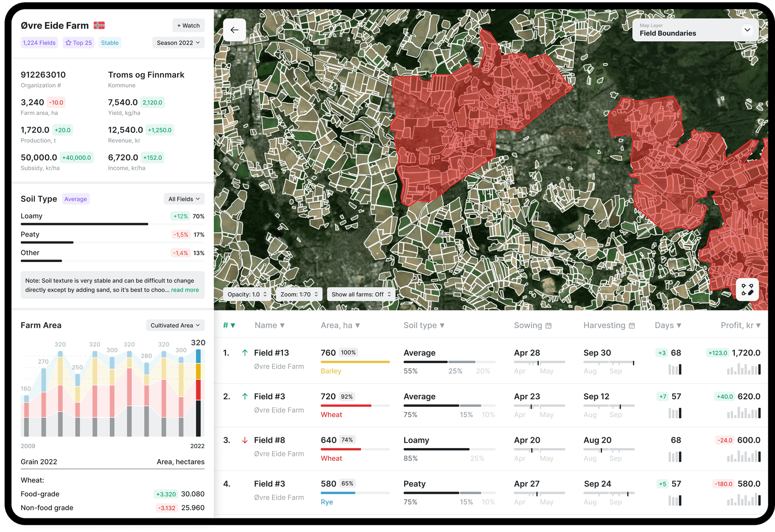Click the highlighted 2022 bar in the chart
Screen dimensions: 775x532
tap(198, 393)
